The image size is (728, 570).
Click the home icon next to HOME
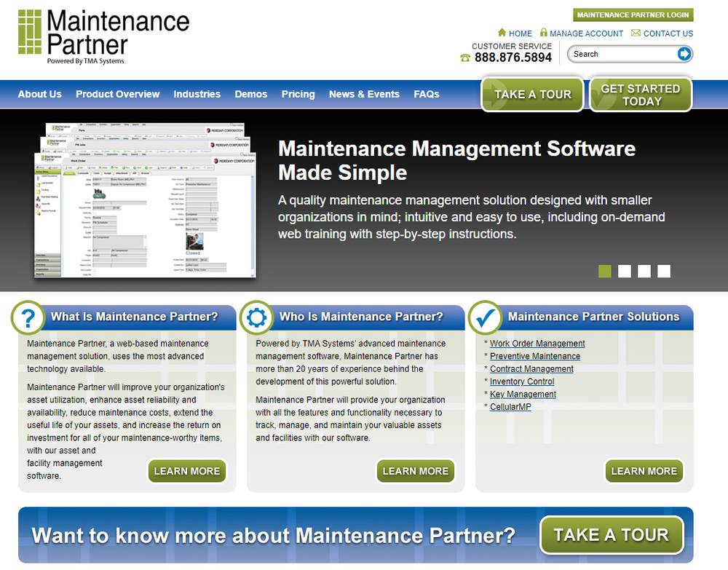pyautogui.click(x=501, y=33)
